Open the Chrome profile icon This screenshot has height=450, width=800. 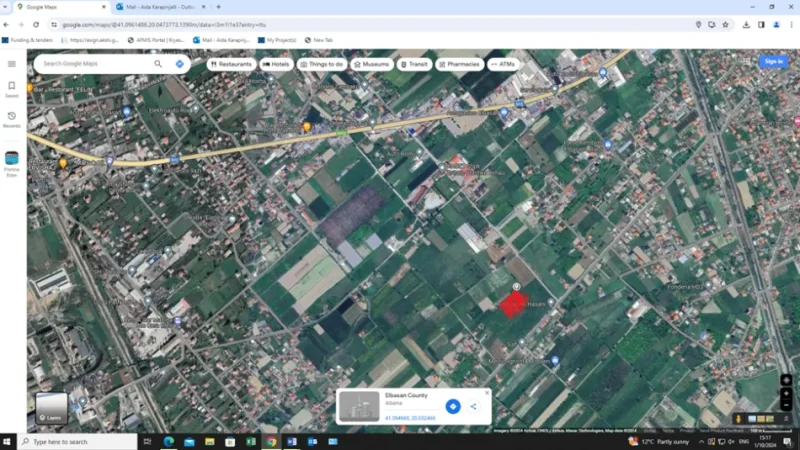click(777, 24)
